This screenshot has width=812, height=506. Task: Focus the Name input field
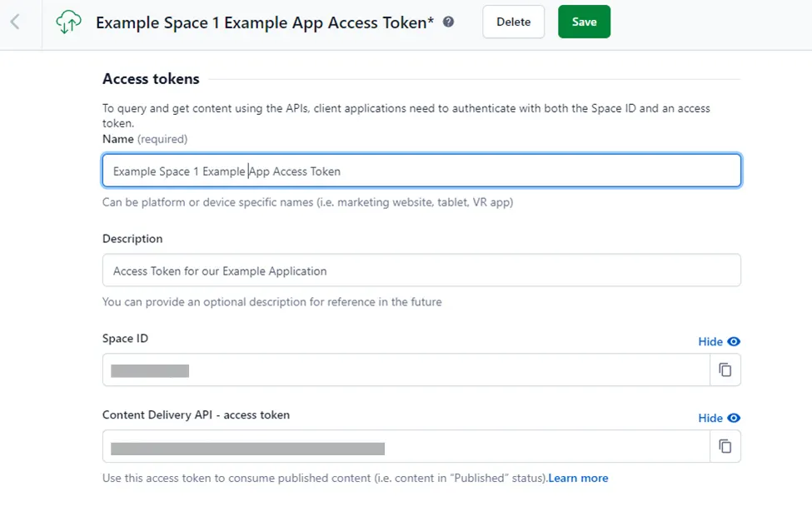pos(421,171)
